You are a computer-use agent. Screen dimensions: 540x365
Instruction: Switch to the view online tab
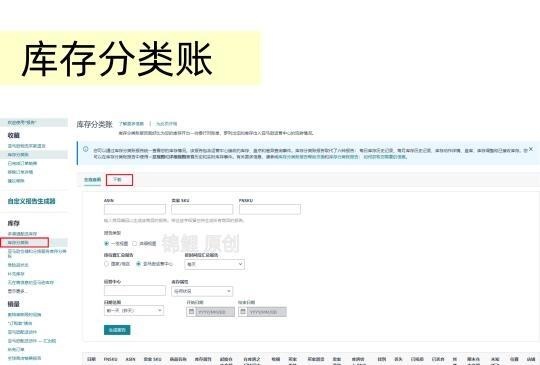92,180
